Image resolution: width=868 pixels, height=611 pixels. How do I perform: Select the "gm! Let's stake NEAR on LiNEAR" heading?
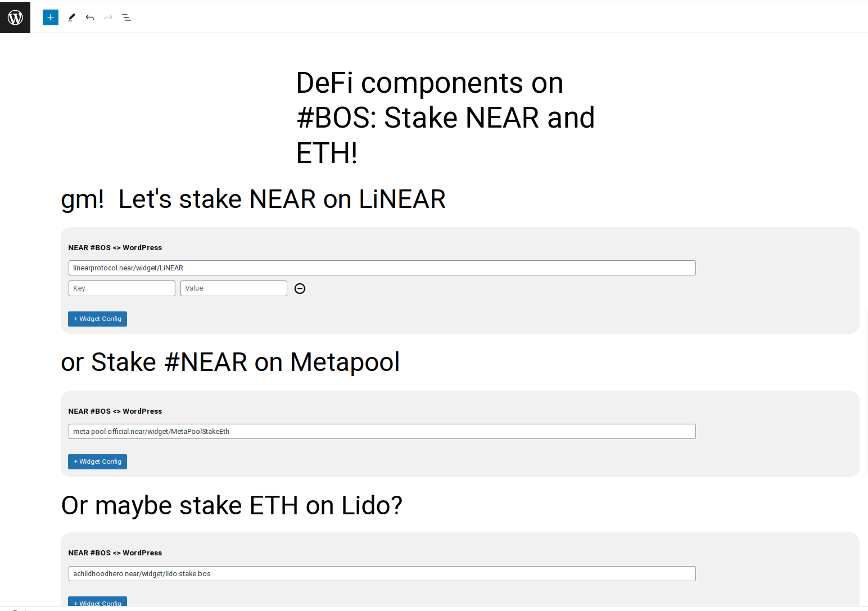click(253, 200)
